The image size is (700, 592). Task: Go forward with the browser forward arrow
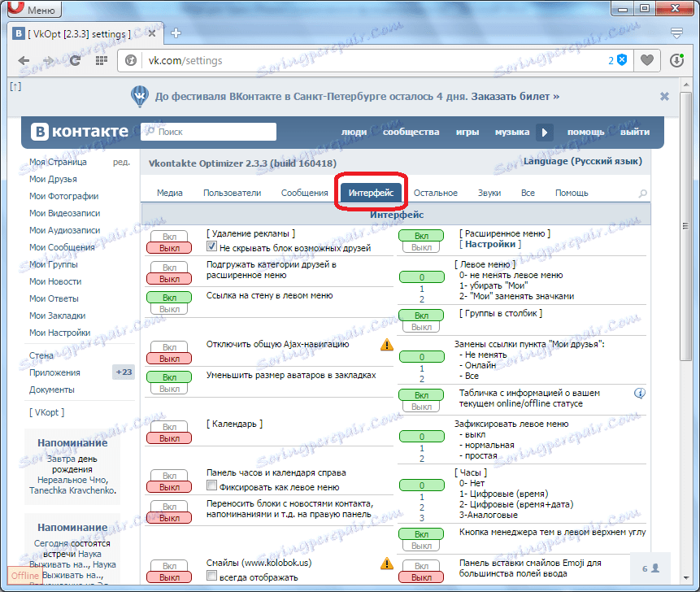point(48,61)
